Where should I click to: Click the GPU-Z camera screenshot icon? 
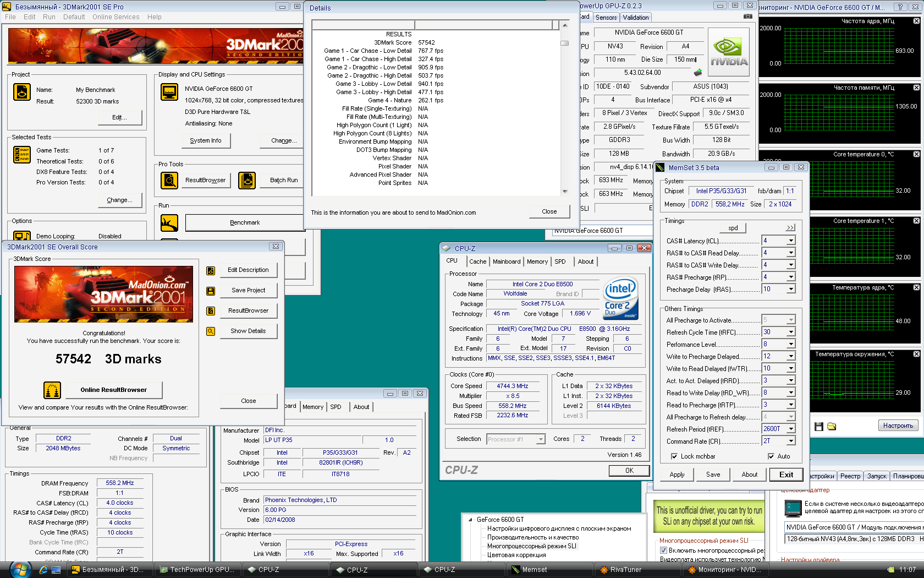(748, 17)
